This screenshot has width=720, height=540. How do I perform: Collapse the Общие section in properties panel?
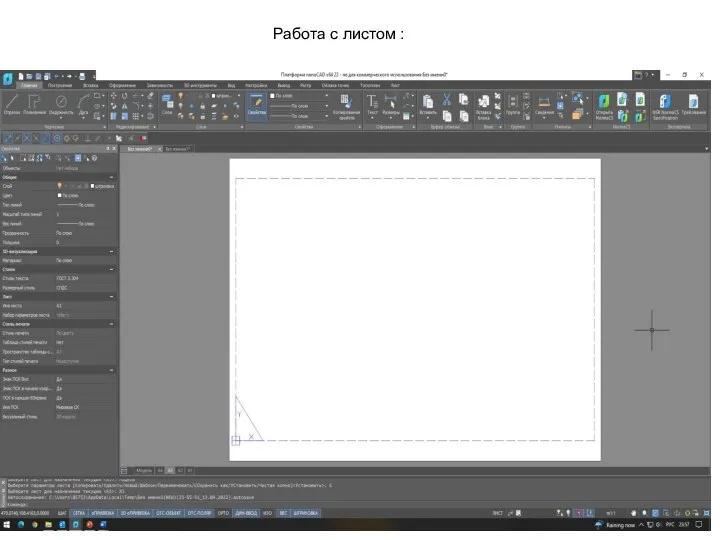(111, 178)
